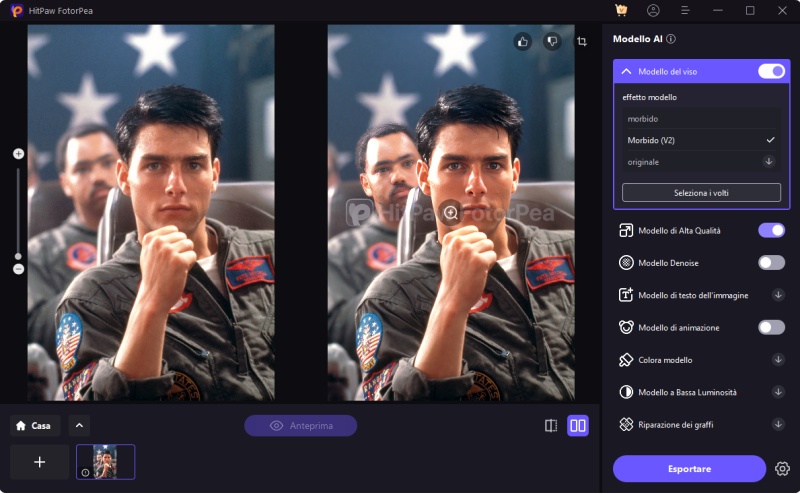This screenshot has height=494, width=800.
Task: Enable the Modello Denoise switch
Action: [x=771, y=263]
